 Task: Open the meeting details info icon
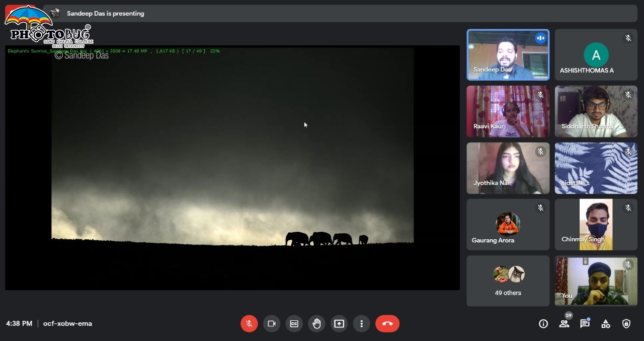[x=543, y=324]
